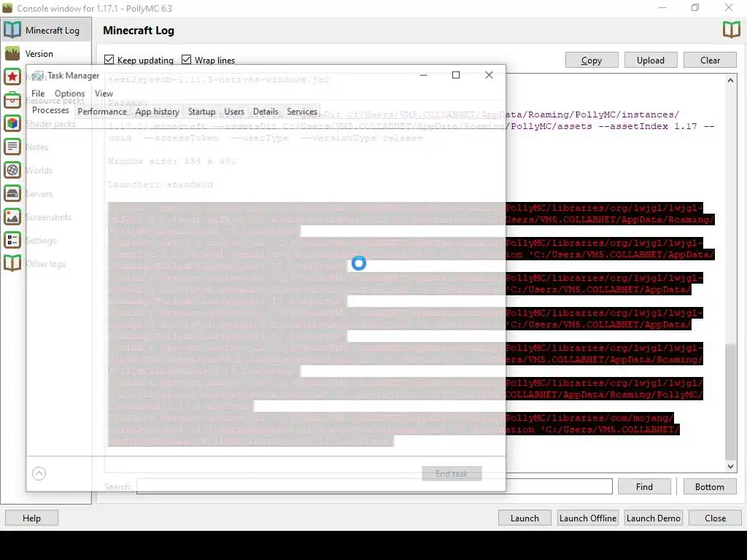Image resolution: width=747 pixels, height=560 pixels.
Task: Click the Launch Demo button
Action: pyautogui.click(x=653, y=518)
